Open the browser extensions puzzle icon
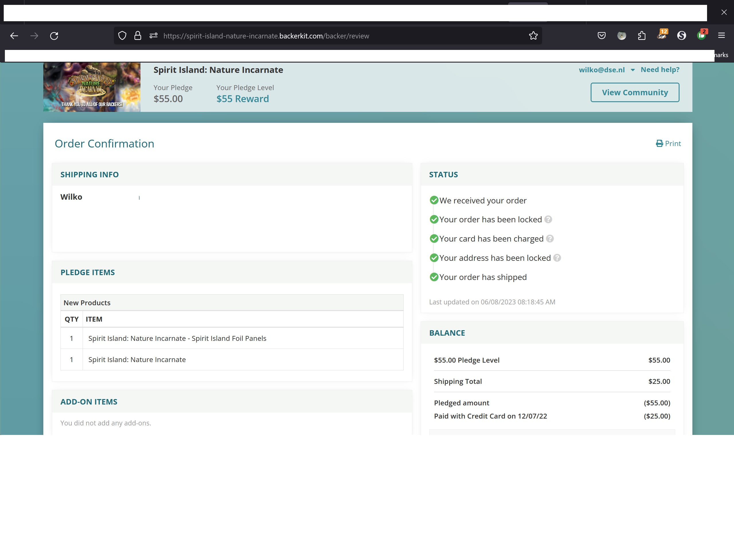Viewport: 734px width, 560px height. (642, 36)
